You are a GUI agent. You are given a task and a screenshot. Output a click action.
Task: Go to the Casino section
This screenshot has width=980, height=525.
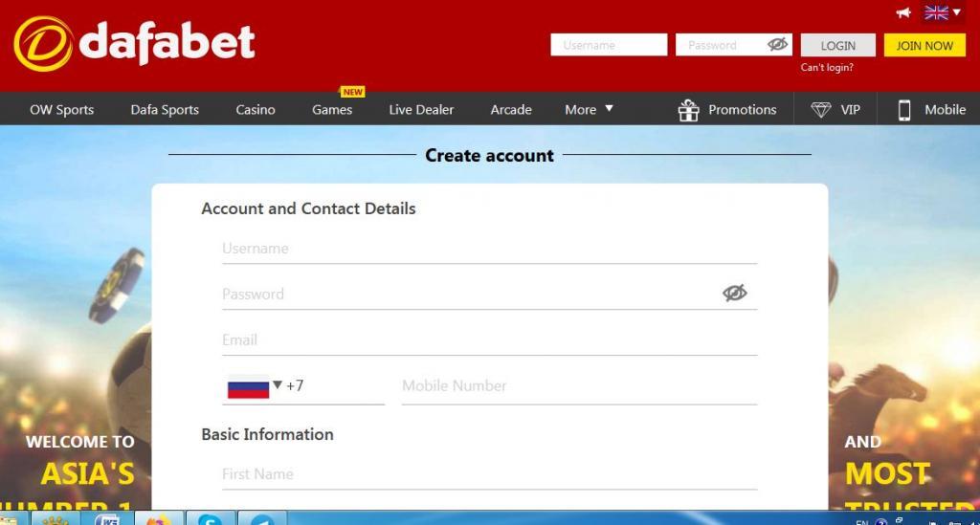[256, 110]
